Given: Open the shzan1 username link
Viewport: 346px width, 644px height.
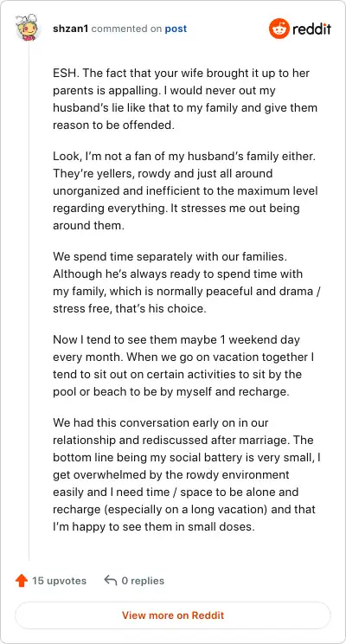Looking at the screenshot, I should coord(71,29).
